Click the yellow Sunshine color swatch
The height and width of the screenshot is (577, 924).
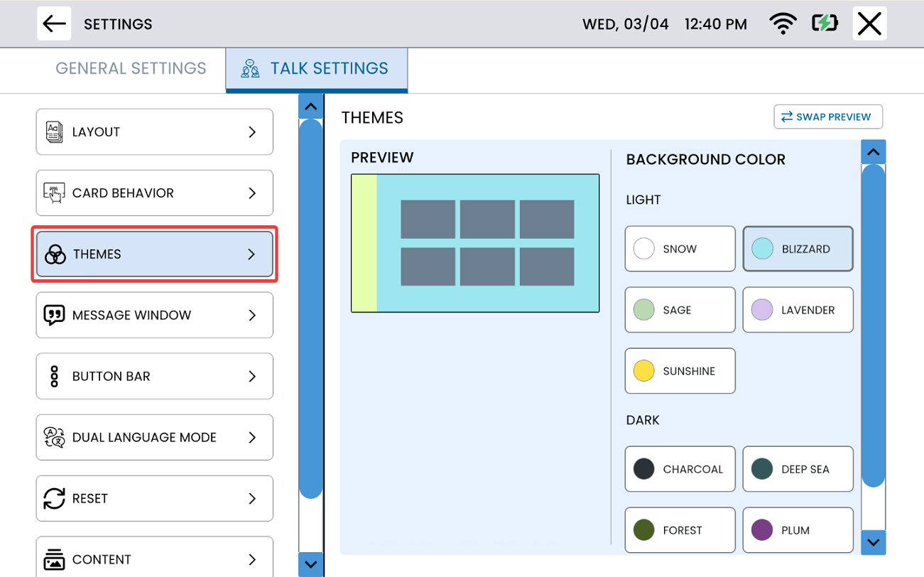tap(643, 371)
